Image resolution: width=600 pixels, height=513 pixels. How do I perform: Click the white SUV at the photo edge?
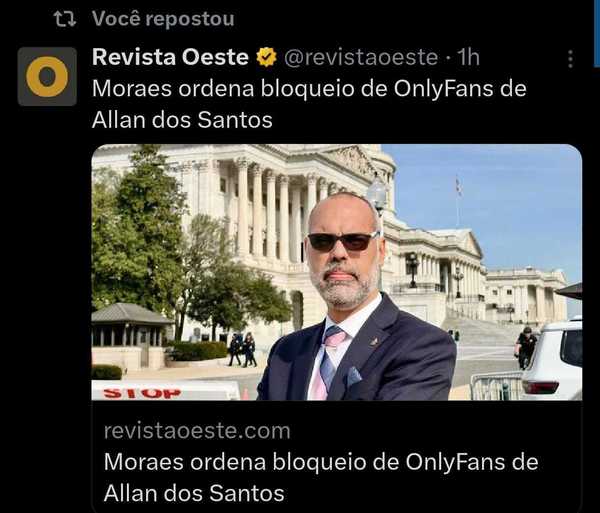click(x=552, y=358)
